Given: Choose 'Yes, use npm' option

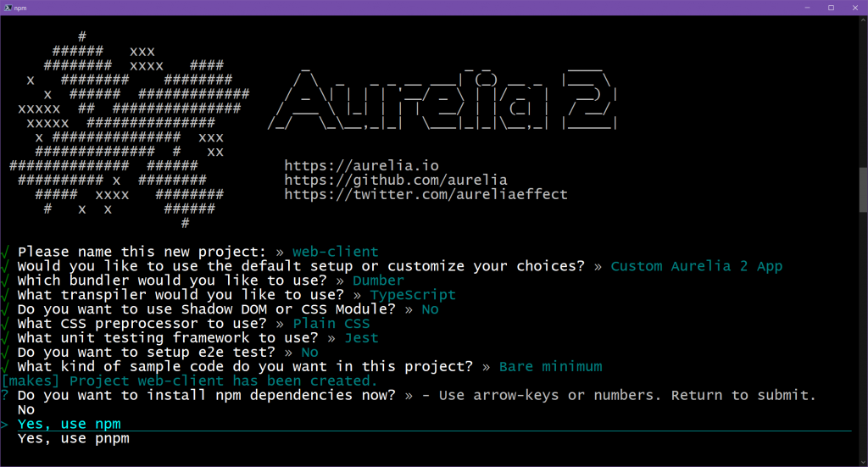Looking at the screenshot, I should (x=70, y=424).
